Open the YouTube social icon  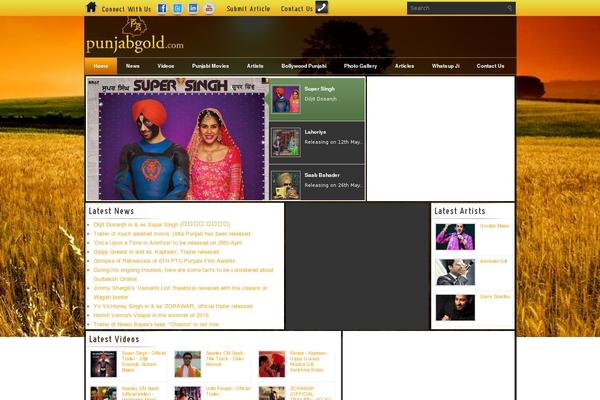[x=209, y=8]
